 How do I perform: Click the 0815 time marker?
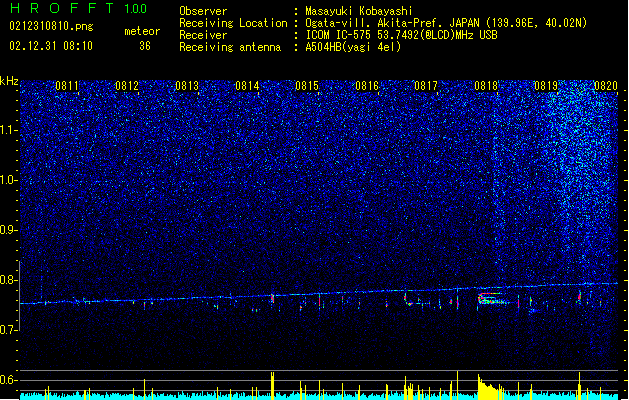click(307, 86)
